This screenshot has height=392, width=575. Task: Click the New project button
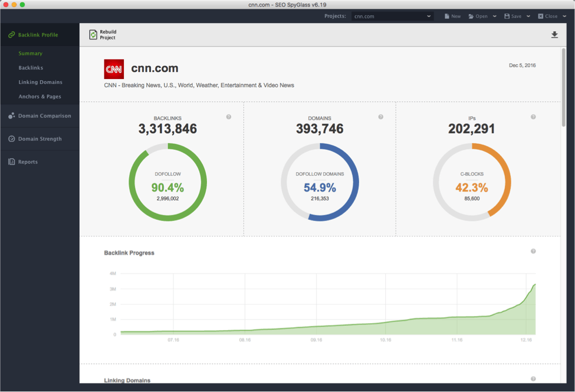(x=452, y=17)
